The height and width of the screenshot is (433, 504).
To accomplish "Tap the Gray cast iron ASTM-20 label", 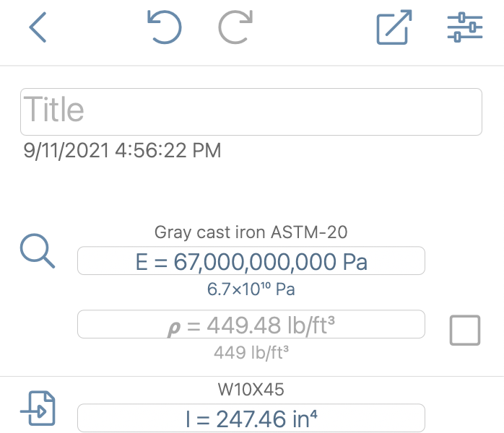I will [251, 232].
